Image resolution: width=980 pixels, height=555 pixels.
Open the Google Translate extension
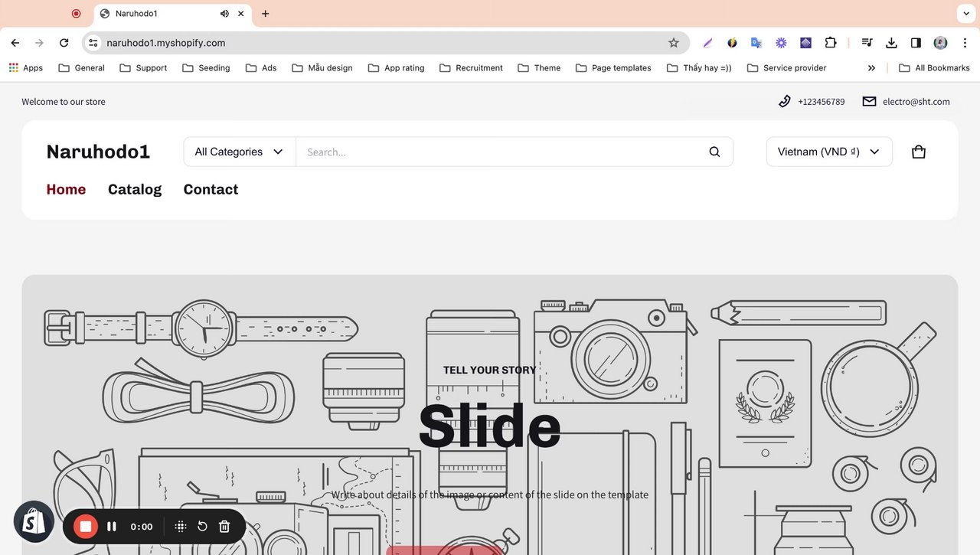[756, 43]
